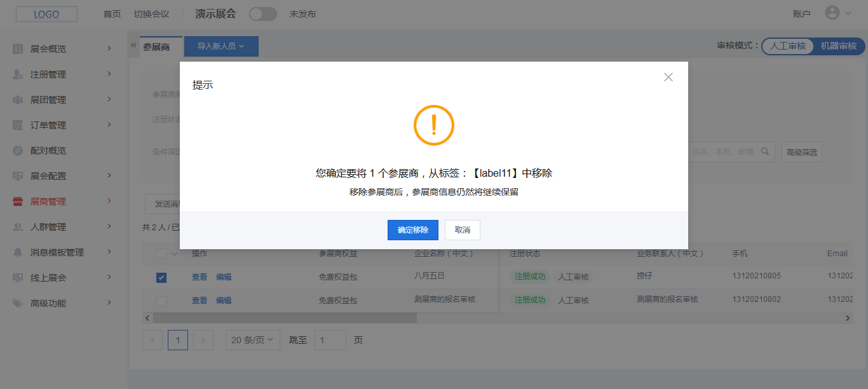The height and width of the screenshot is (389, 868).
Task: Cancel the removal with 取消 button
Action: point(462,230)
